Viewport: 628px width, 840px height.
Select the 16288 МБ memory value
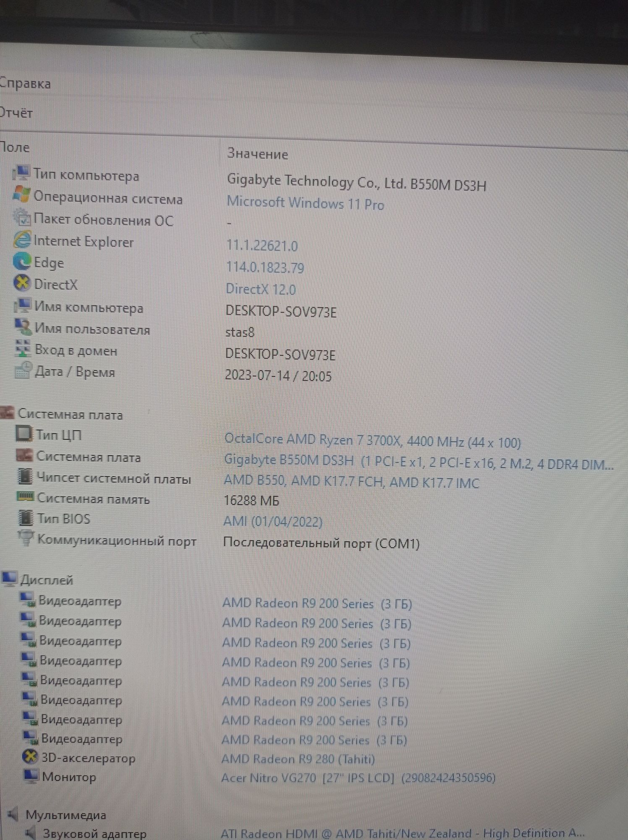(251, 501)
